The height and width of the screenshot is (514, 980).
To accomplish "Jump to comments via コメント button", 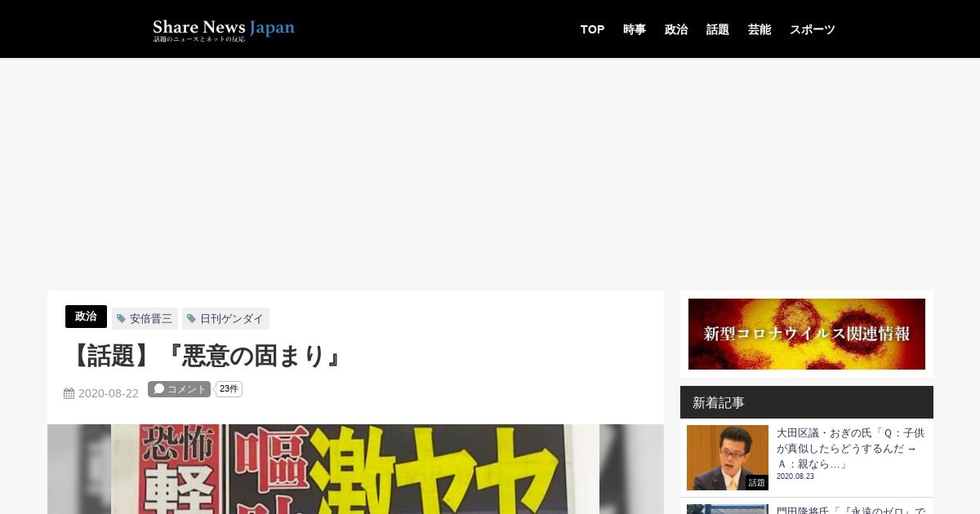I will tap(179, 389).
